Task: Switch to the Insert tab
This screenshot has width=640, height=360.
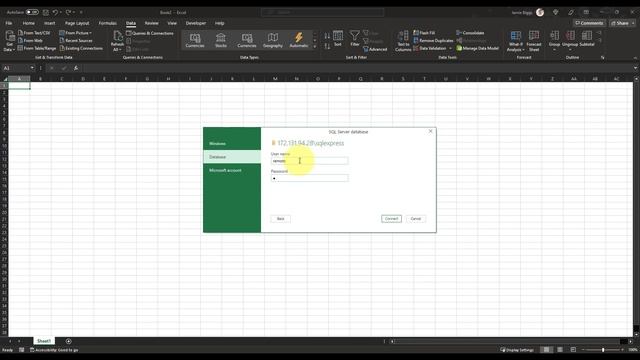Action: coord(49,23)
